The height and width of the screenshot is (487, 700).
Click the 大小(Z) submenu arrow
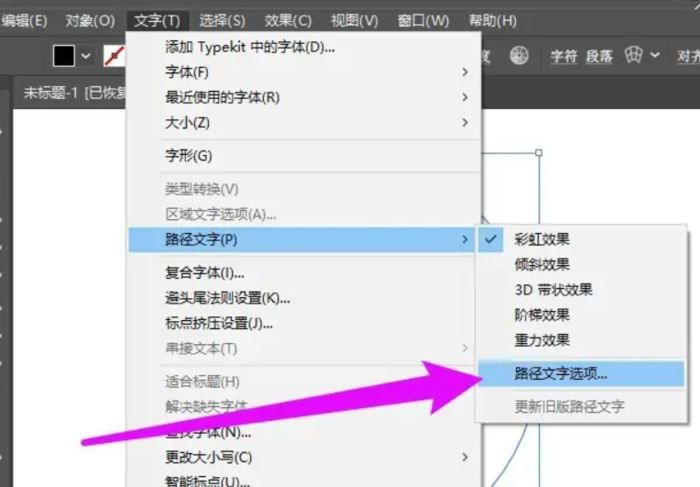coord(465,122)
